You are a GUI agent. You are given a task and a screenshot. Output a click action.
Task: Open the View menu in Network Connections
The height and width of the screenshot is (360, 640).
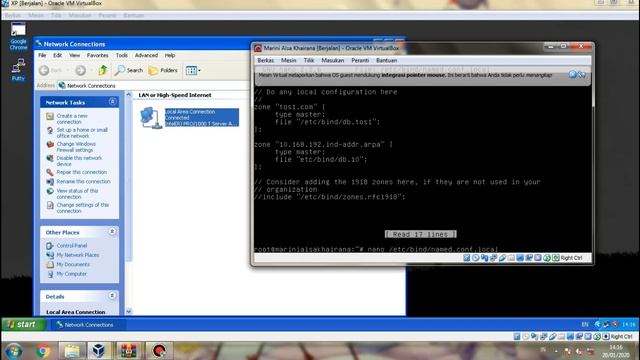74,55
